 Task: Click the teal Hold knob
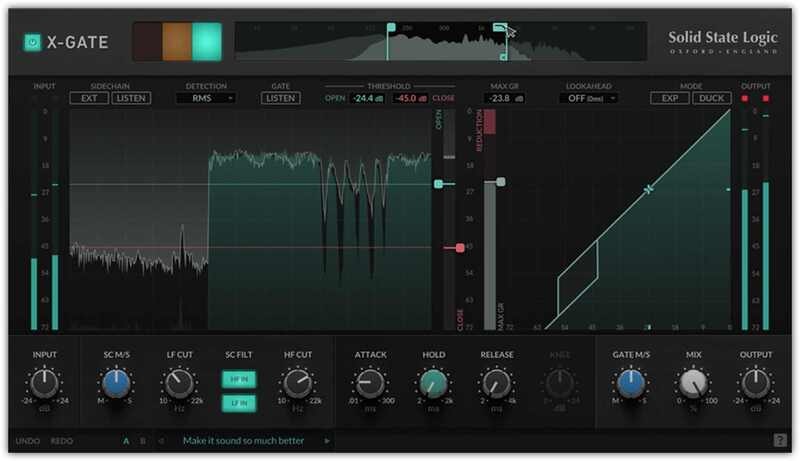click(432, 382)
